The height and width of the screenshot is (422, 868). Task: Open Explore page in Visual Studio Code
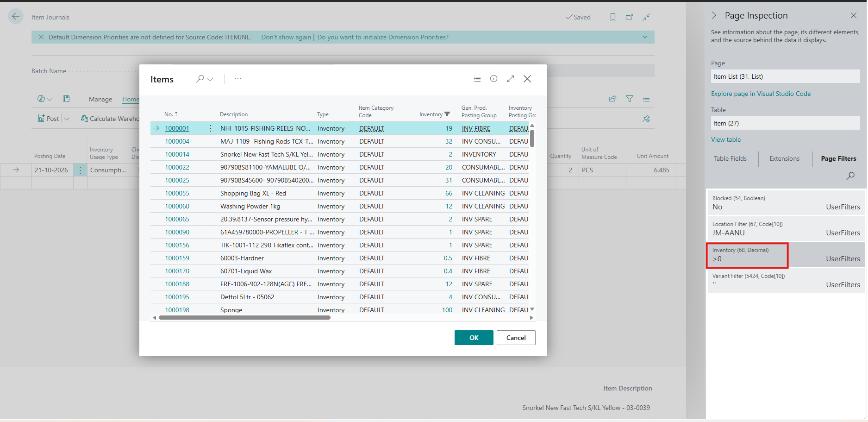(761, 94)
